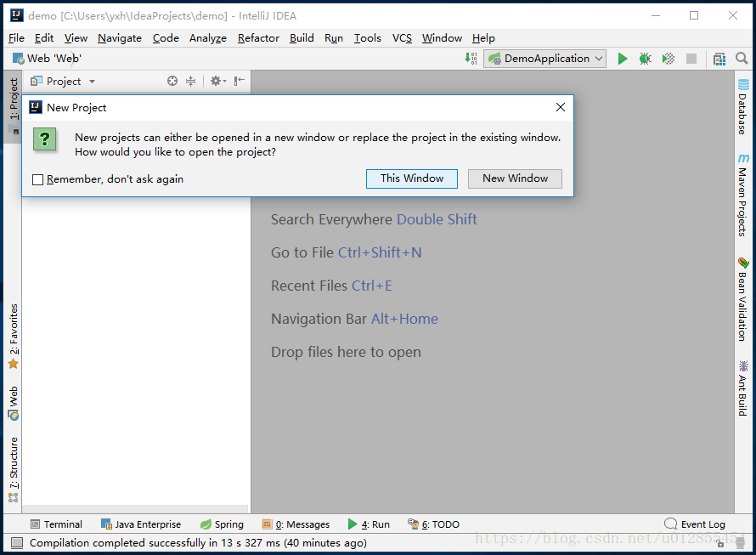Image resolution: width=756 pixels, height=555 pixels.
Task: Open the View menu
Action: tap(76, 38)
